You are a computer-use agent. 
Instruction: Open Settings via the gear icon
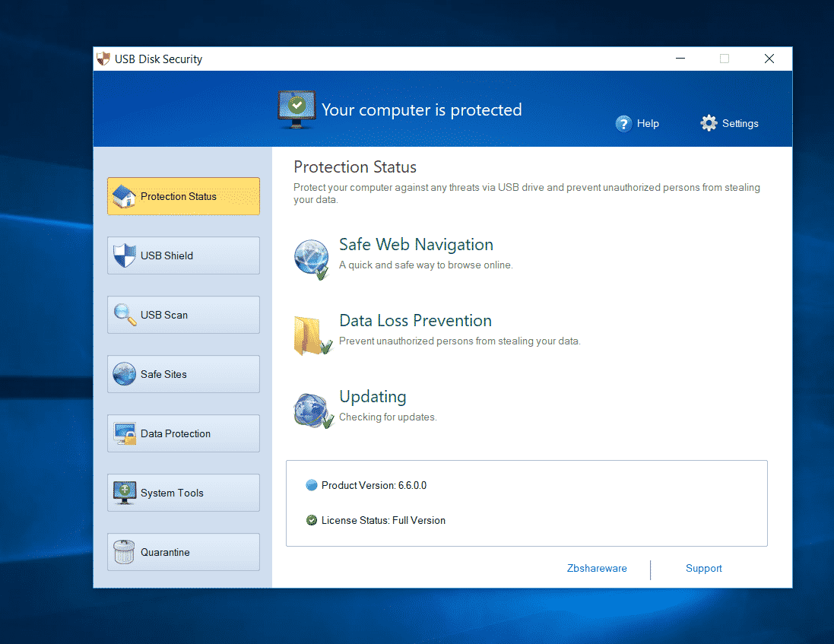pyautogui.click(x=709, y=123)
